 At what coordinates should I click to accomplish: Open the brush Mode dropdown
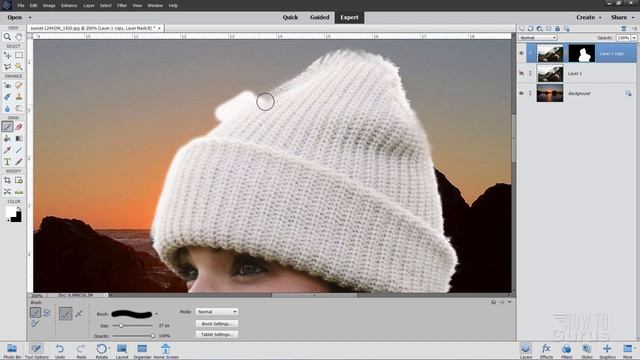[x=217, y=311]
